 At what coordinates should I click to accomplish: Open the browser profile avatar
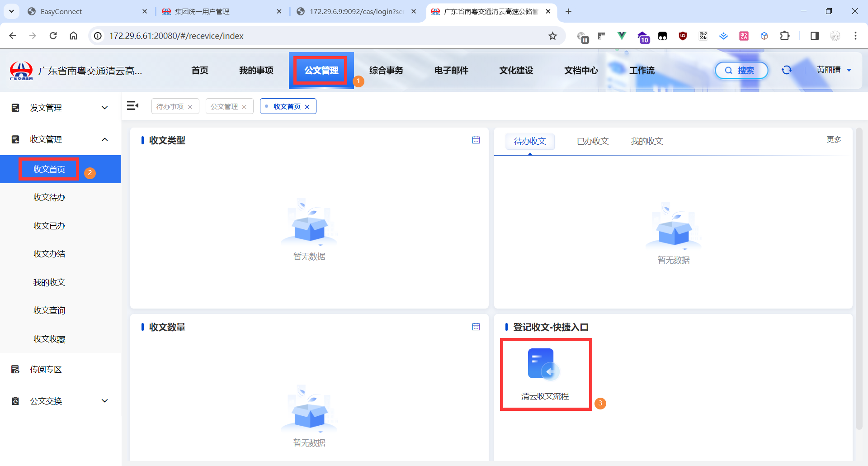[835, 36]
